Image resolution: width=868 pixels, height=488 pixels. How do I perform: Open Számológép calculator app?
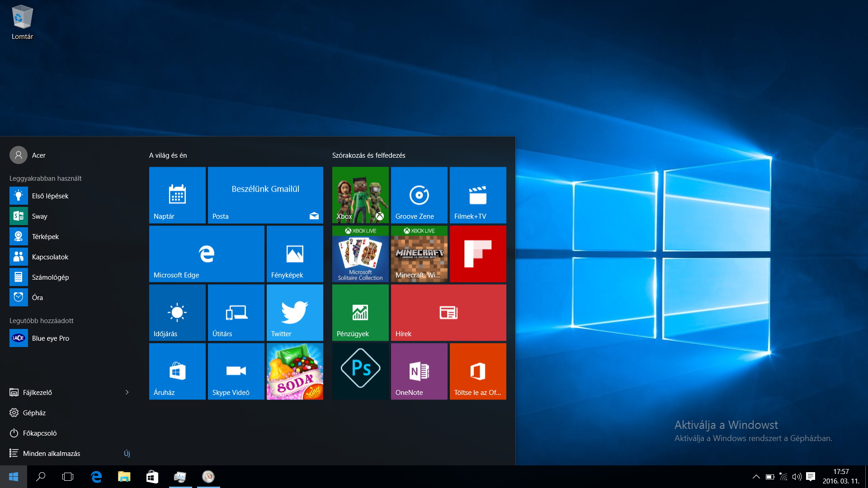[70, 277]
